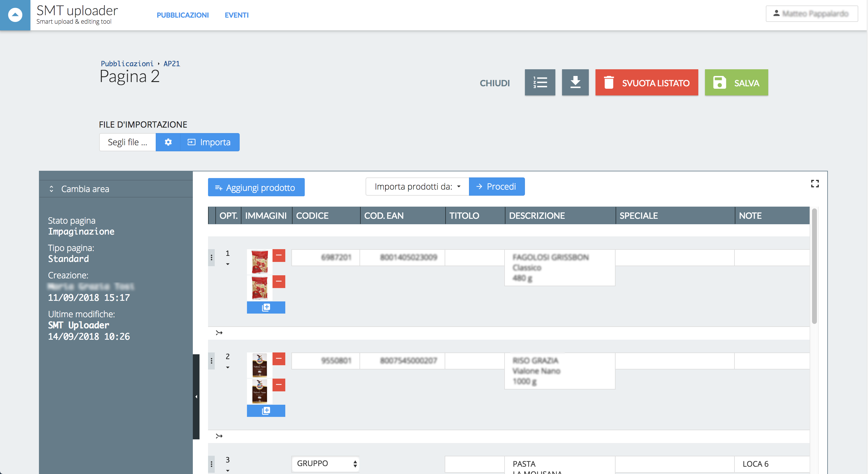This screenshot has width=868, height=474.
Task: Expand row 1 options arrow
Action: tap(228, 264)
